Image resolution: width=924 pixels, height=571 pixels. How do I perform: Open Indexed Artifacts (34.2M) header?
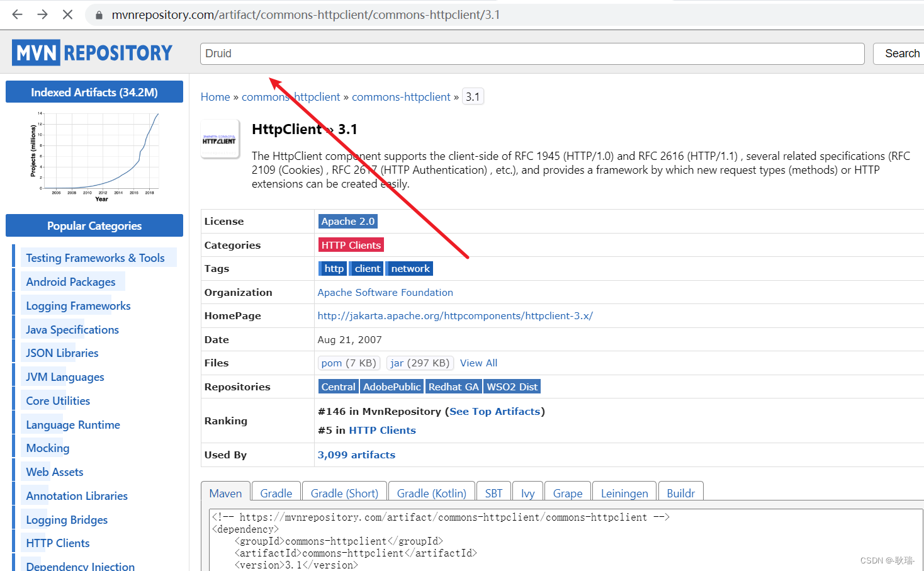(94, 92)
